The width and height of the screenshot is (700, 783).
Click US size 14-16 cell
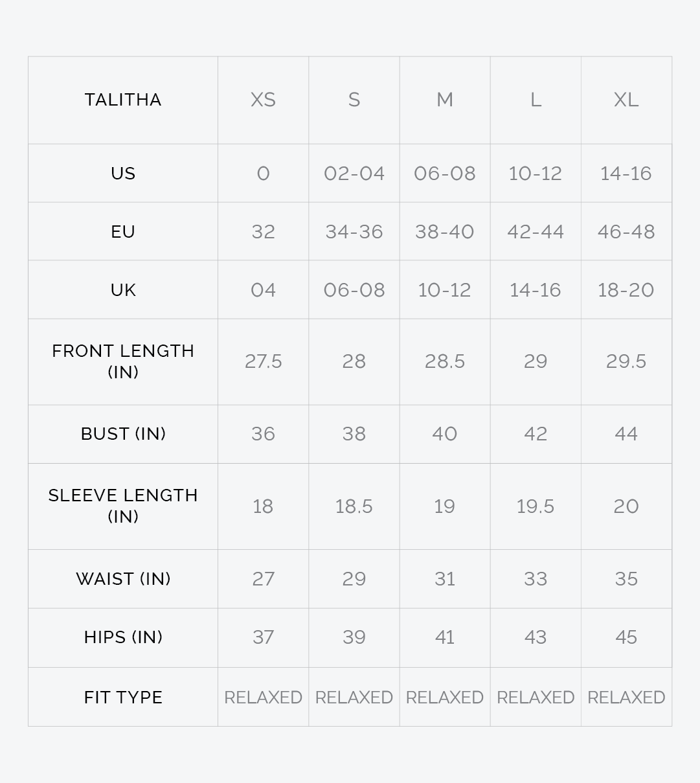626,174
